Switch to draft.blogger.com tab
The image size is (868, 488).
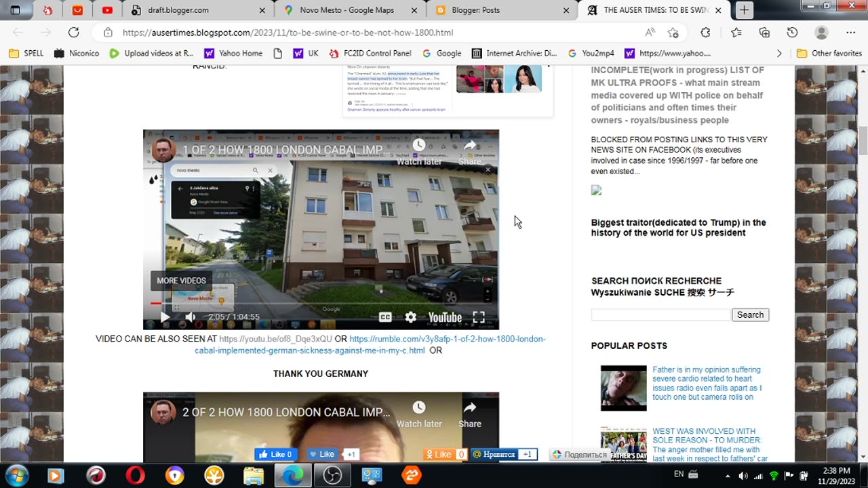point(198,10)
